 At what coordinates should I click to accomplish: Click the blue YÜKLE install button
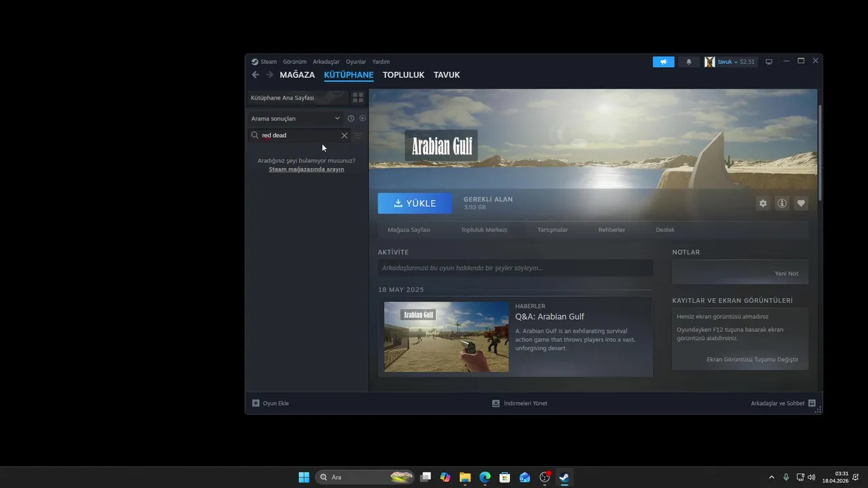point(415,203)
